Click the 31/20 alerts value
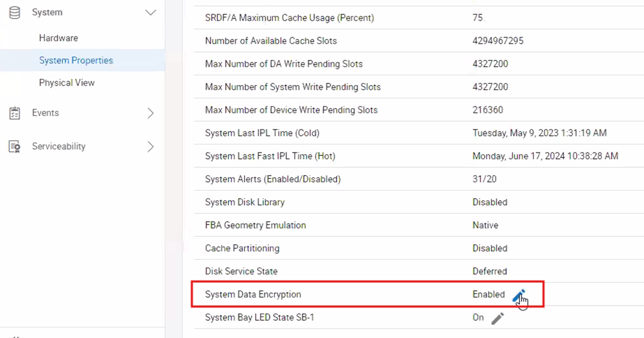This screenshot has width=644, height=338. (485, 179)
